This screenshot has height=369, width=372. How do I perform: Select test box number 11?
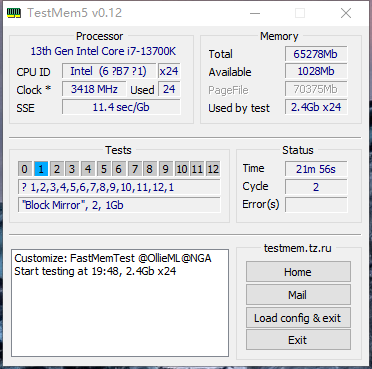(x=197, y=169)
